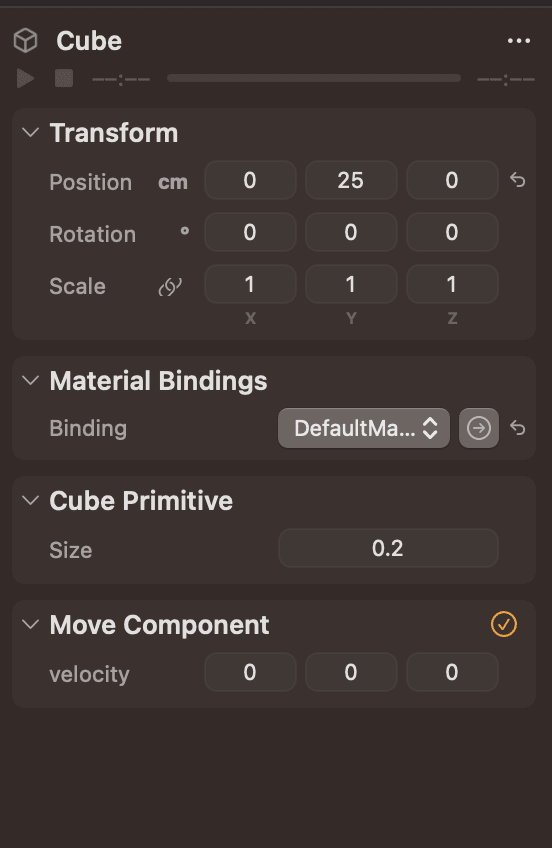This screenshot has width=552, height=848.
Task: Toggle the Scale proportional link icon
Action: 170,287
